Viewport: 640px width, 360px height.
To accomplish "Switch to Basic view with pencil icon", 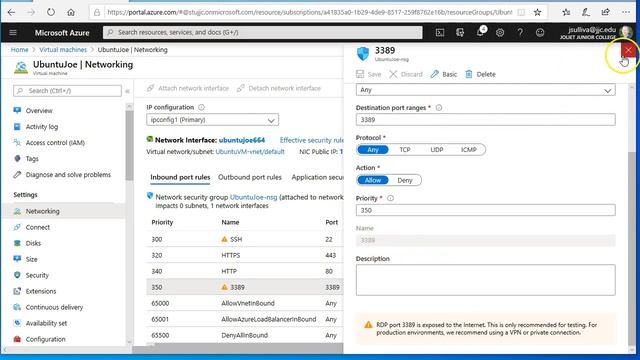I will [x=444, y=74].
